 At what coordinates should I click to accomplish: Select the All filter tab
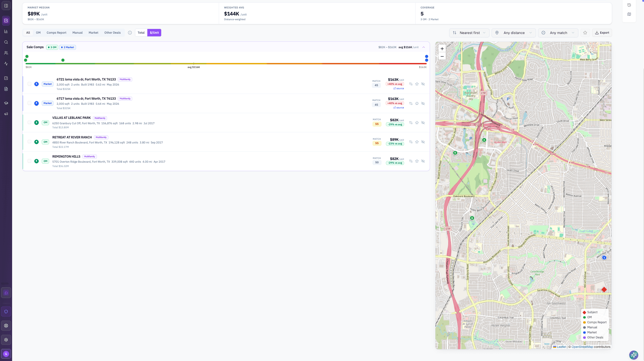tap(28, 33)
